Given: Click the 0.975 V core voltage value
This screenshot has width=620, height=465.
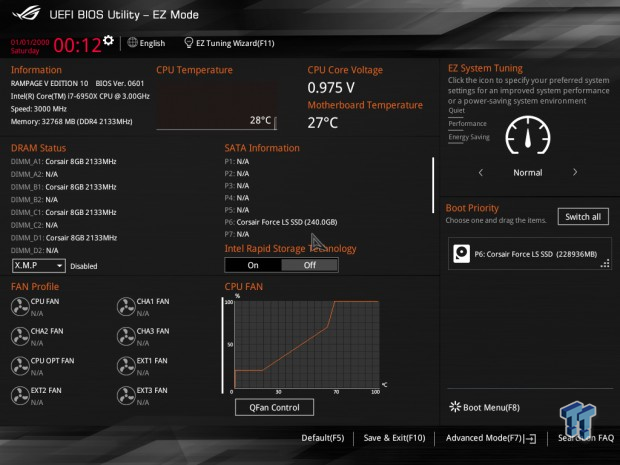Looking at the screenshot, I should point(331,88).
